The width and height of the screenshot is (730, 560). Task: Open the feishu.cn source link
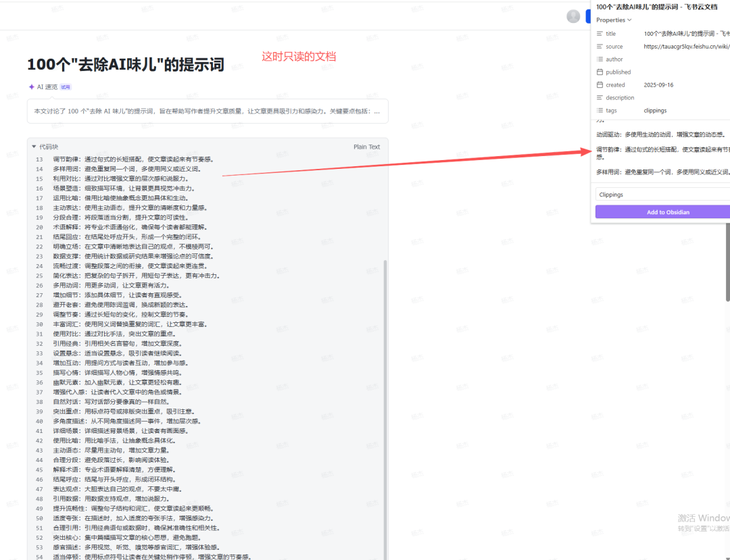pyautogui.click(x=679, y=46)
